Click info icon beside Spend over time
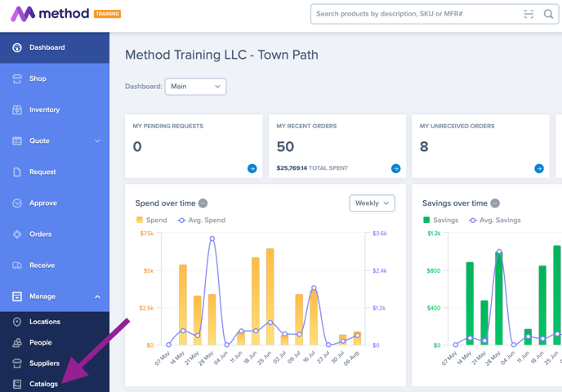 (203, 203)
